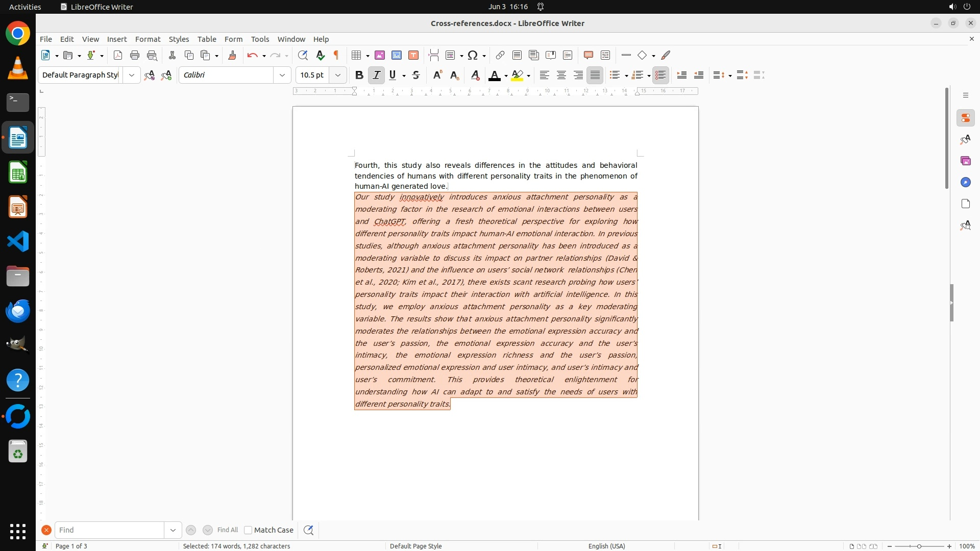Toggle Bold formatting on
980x551 pixels.
pyautogui.click(x=359, y=75)
